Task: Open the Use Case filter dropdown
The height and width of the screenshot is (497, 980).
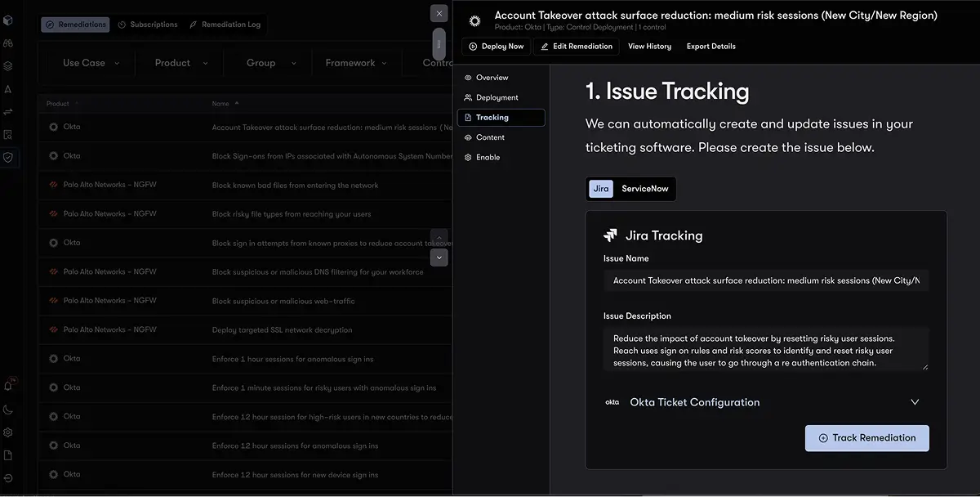Action: pos(91,63)
